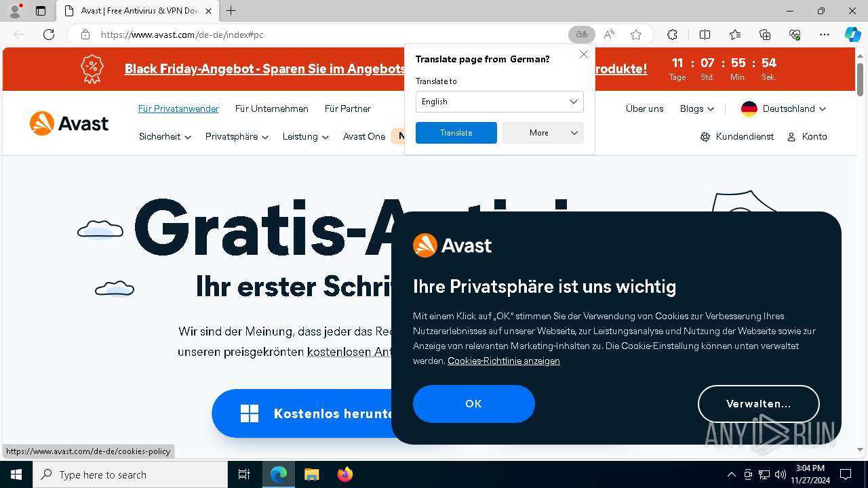This screenshot has width=868, height=488.
Task: Open Task View on taskbar
Action: click(244, 474)
